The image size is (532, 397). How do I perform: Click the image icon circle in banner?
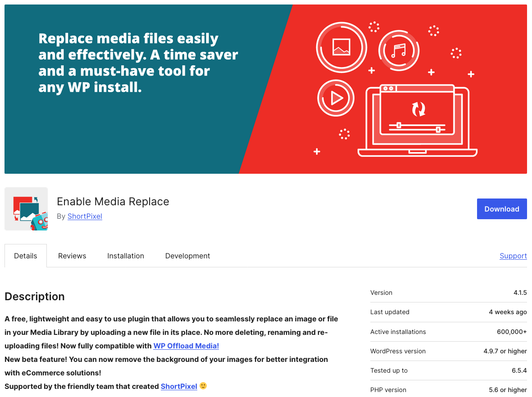(x=341, y=47)
